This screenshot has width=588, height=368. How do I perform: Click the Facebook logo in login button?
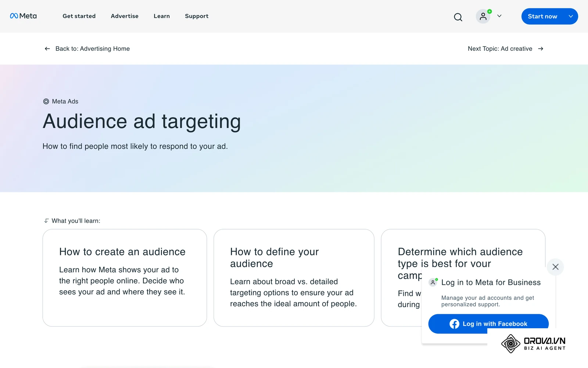coord(454,324)
